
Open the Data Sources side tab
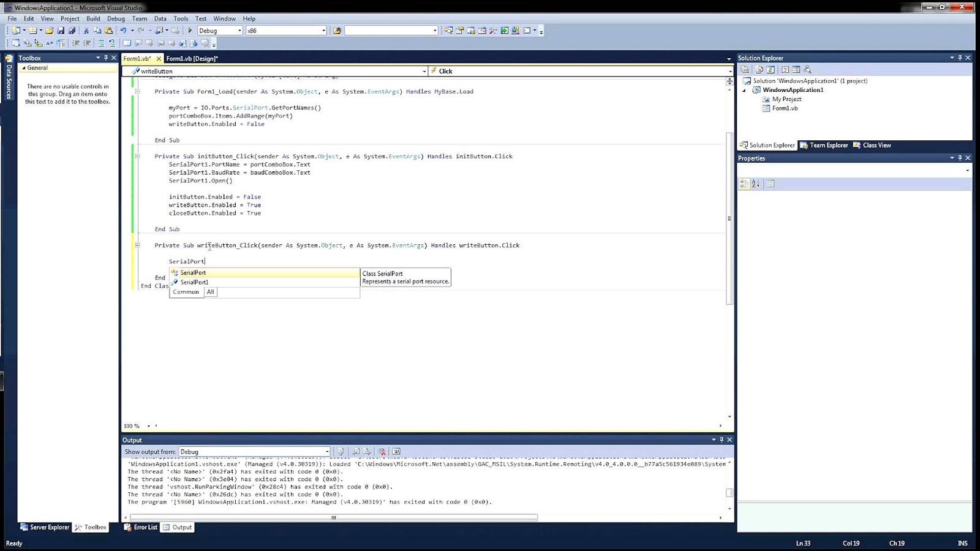[9, 78]
